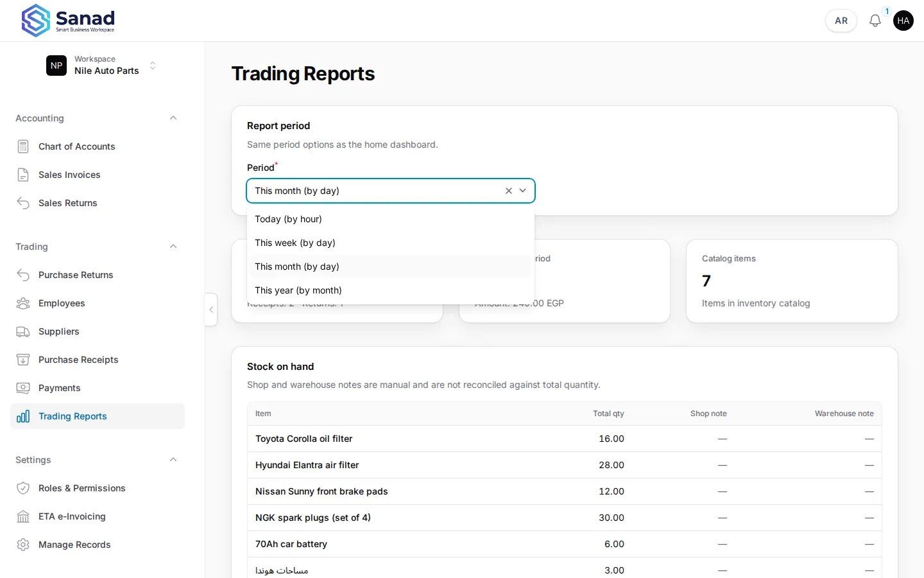Go to Purchase Receipts

[x=98, y=360]
